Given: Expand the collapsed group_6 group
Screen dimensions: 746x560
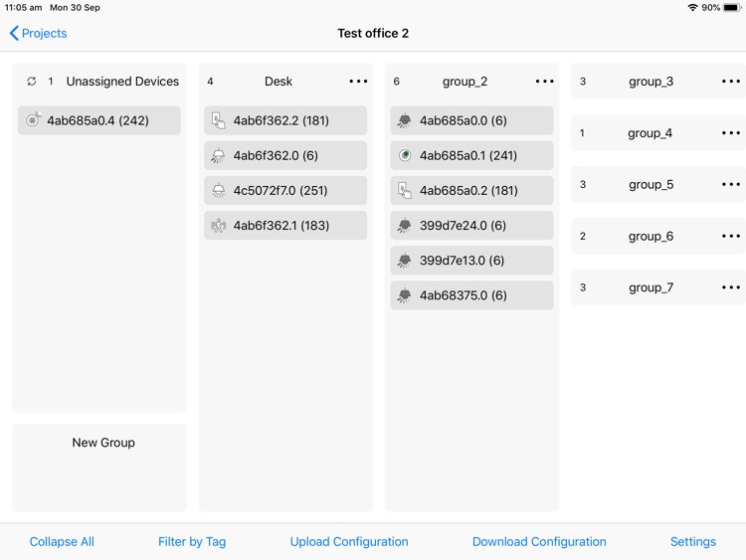Looking at the screenshot, I should click(658, 236).
